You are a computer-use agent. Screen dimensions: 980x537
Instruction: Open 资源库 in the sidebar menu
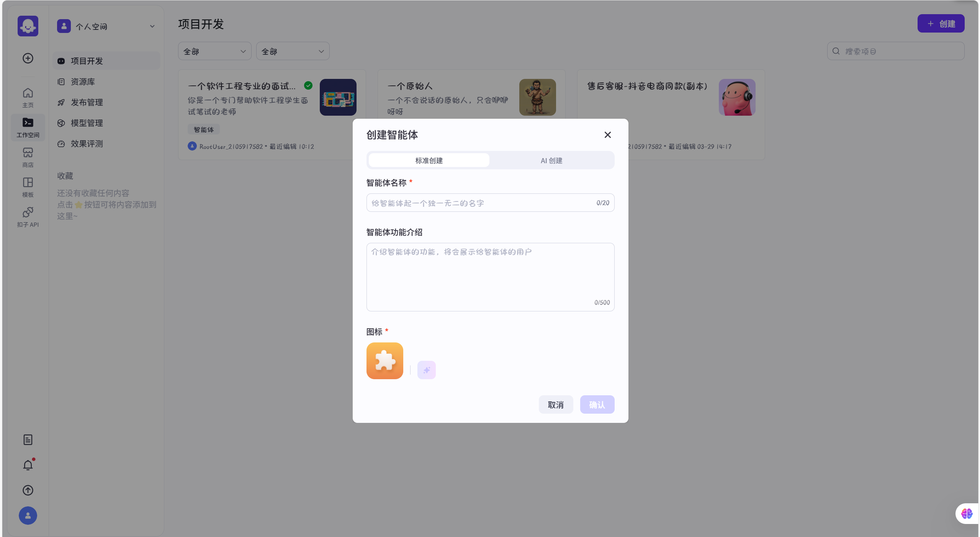tap(83, 82)
